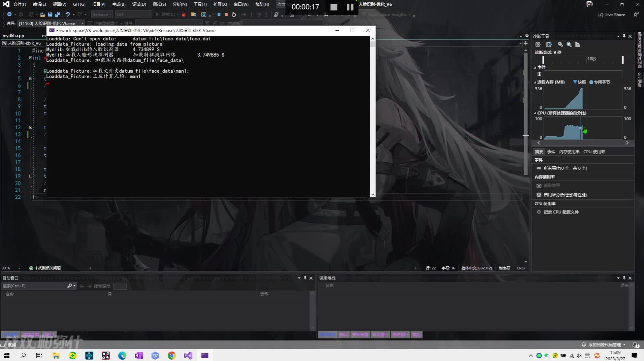The height and width of the screenshot is (361, 644).
Task: Click zoom in icon in Diagnostic Tools panel
Action: coord(560,44)
